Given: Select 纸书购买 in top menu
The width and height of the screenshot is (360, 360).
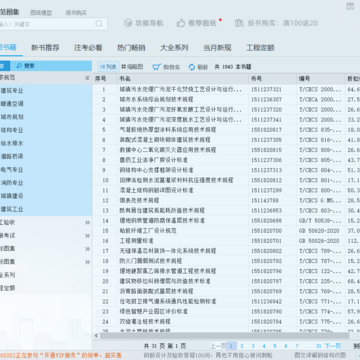Looking at the screenshot, I should click(x=76, y=13).
